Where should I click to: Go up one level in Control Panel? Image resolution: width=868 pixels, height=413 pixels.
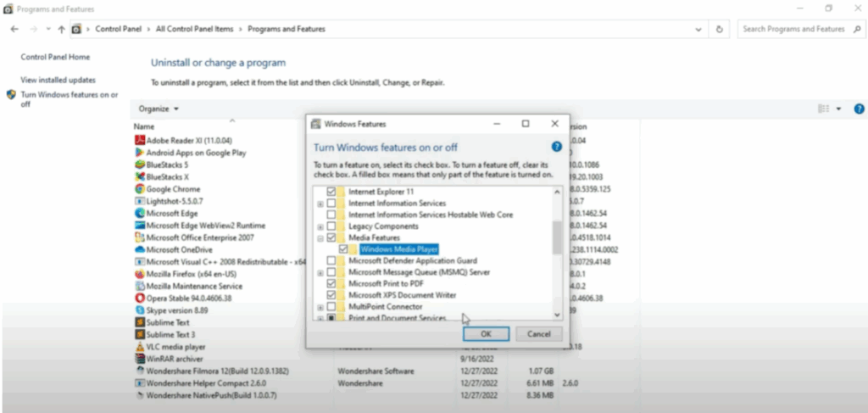click(61, 29)
